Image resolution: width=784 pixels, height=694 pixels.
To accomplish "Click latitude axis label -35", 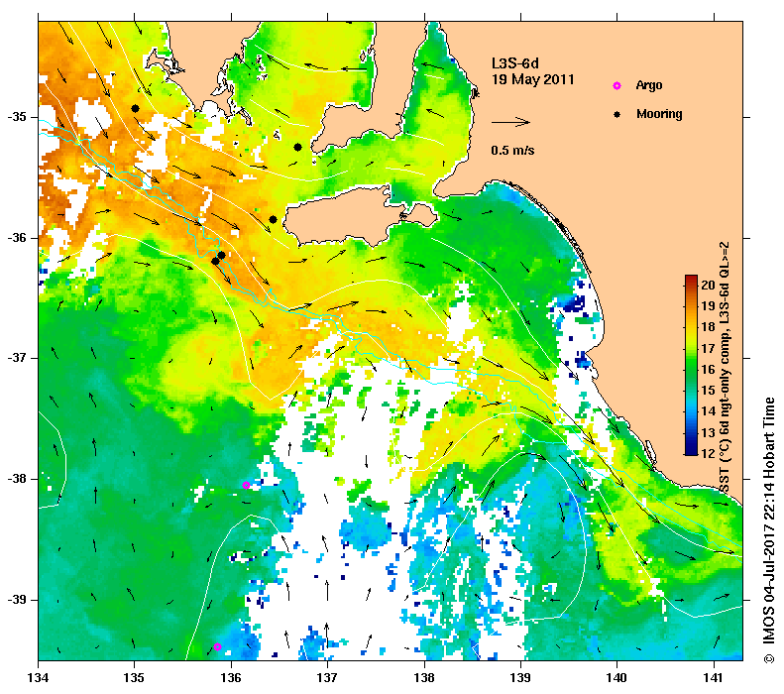I will point(16,117).
